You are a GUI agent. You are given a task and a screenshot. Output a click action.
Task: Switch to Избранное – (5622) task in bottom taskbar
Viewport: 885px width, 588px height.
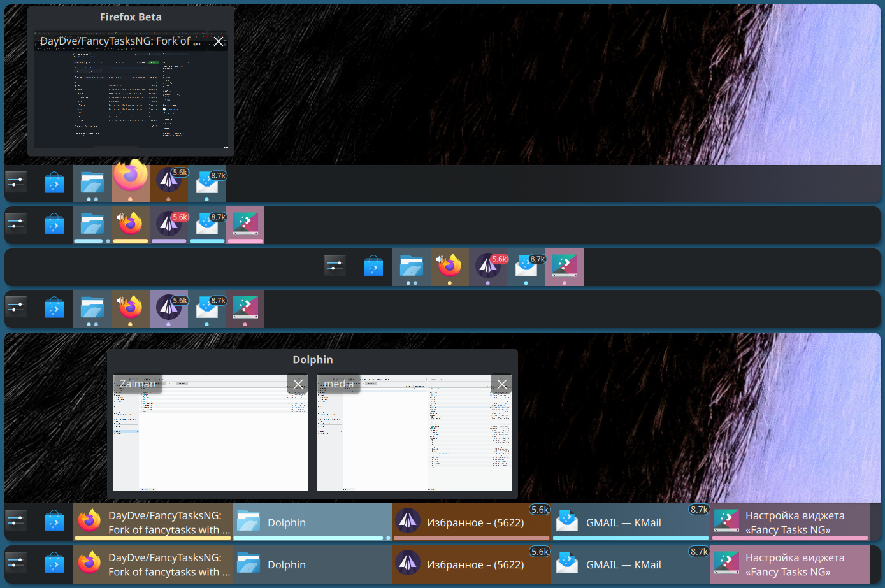[471, 564]
